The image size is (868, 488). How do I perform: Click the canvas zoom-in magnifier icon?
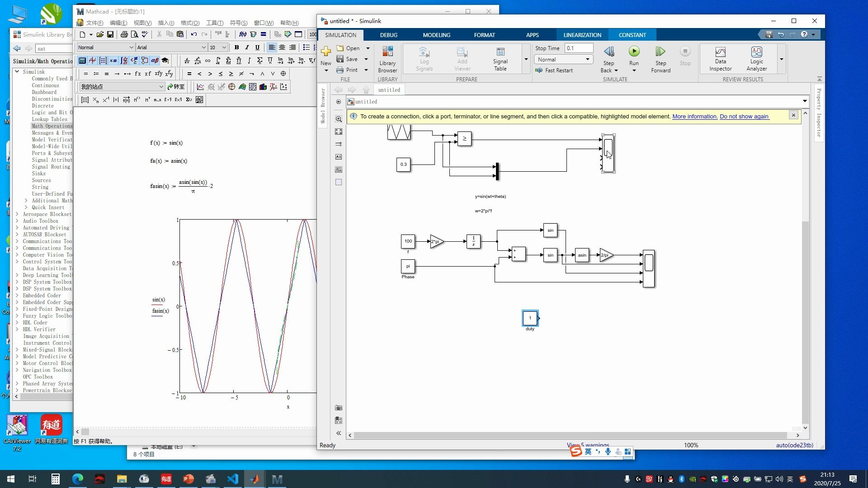coord(339,119)
